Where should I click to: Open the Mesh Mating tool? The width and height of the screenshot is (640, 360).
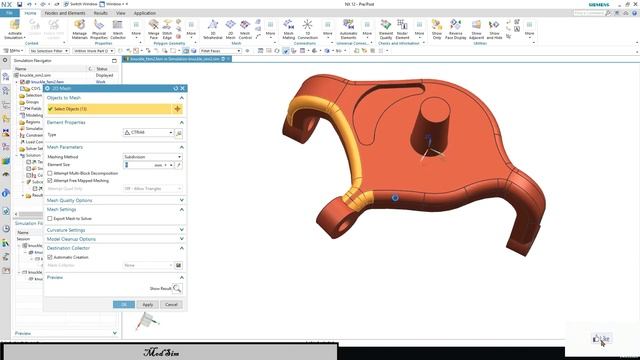point(289,29)
